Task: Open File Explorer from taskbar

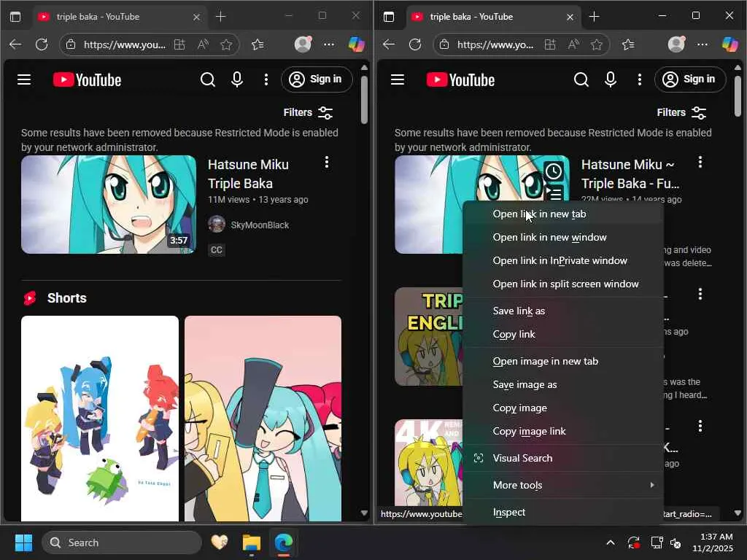Action: 251,542
